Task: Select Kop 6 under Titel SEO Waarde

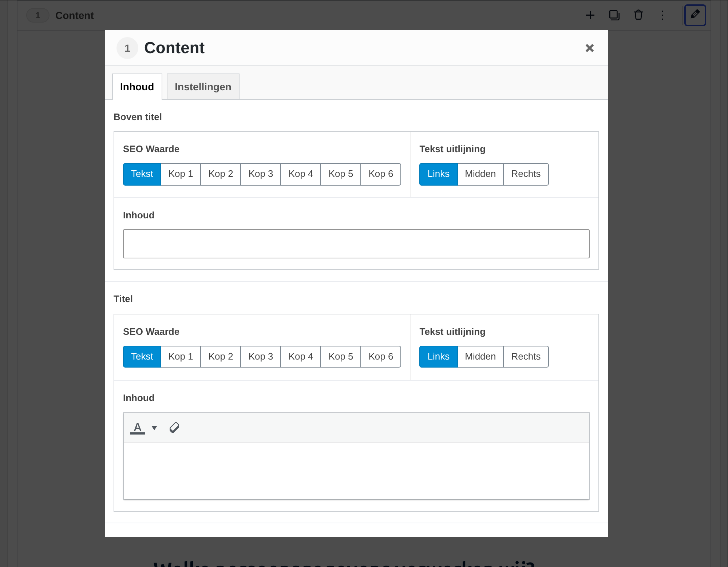Action: point(381,357)
